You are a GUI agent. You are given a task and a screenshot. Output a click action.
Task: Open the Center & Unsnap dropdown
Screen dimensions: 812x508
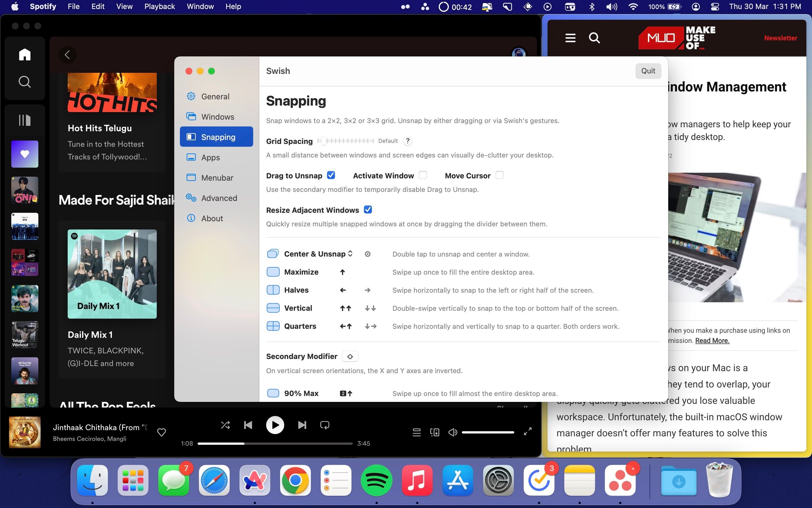[318, 254]
